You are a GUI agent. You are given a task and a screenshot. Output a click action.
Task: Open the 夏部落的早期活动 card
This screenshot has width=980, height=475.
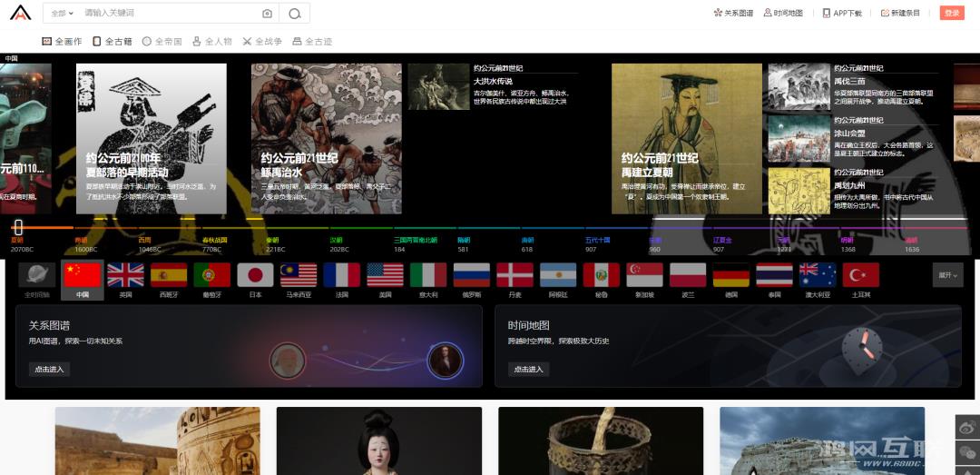coord(152,139)
